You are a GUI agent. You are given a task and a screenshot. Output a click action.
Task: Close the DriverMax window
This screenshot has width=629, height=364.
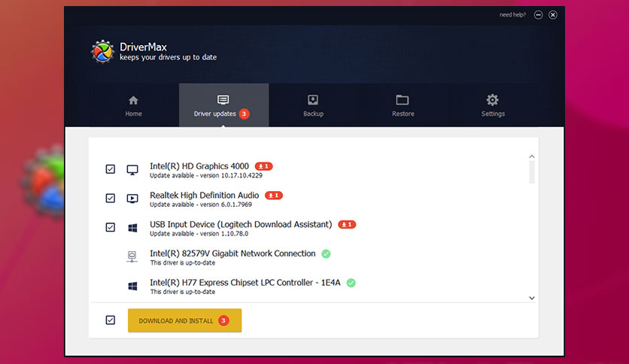tap(553, 15)
